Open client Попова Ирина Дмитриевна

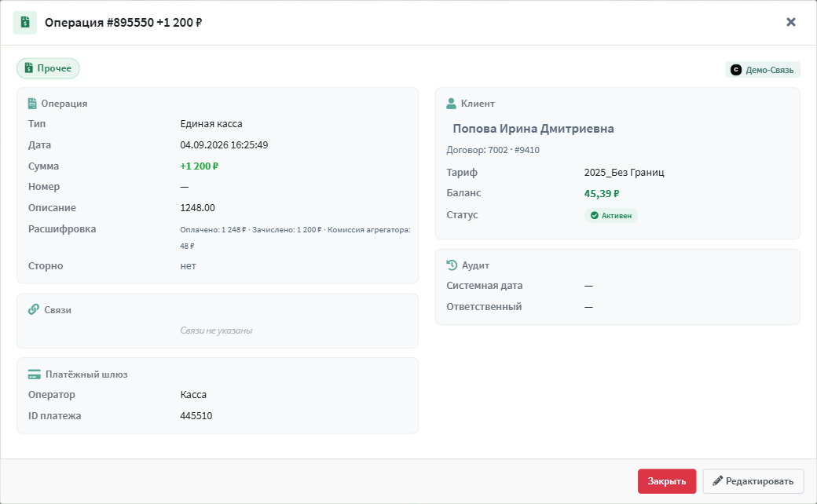coord(533,129)
